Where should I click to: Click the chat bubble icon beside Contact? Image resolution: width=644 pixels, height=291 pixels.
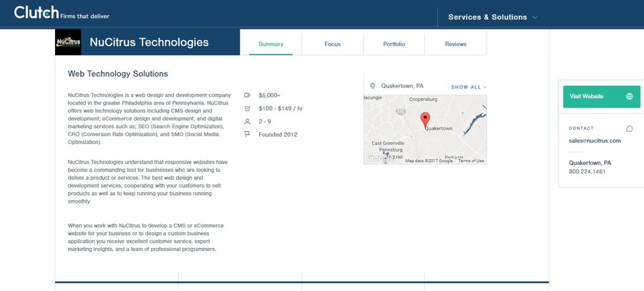tap(629, 129)
